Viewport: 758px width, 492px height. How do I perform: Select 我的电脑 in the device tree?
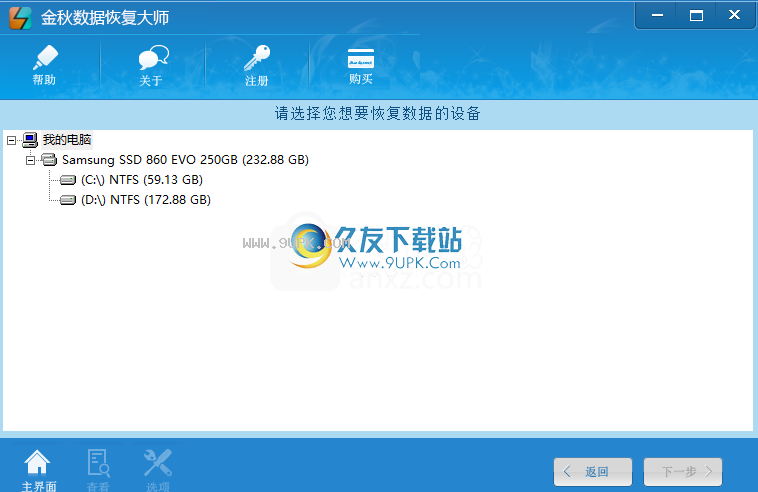67,140
